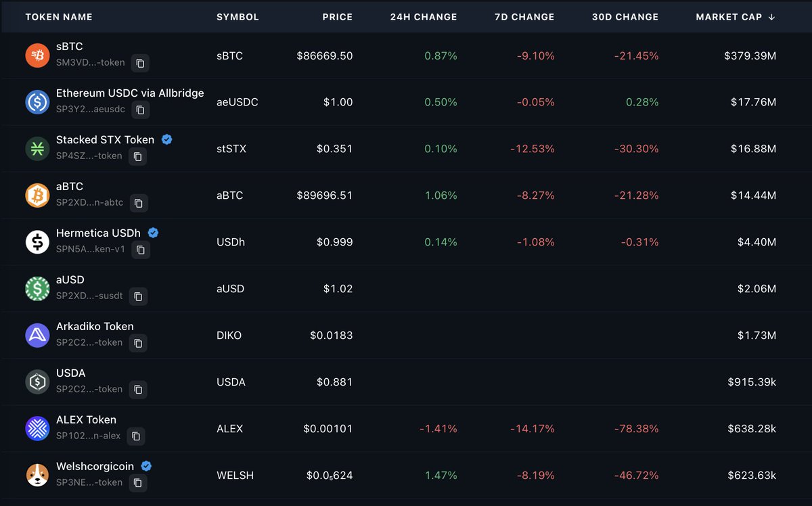The height and width of the screenshot is (506, 812).
Task: Open the aBTC token name link
Action: pyautogui.click(x=70, y=187)
